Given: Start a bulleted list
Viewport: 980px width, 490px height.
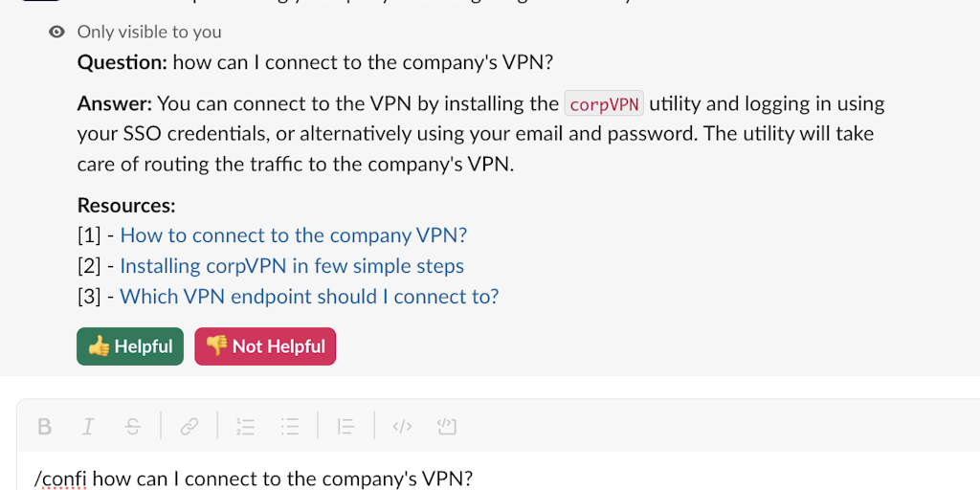Looking at the screenshot, I should click(x=290, y=427).
